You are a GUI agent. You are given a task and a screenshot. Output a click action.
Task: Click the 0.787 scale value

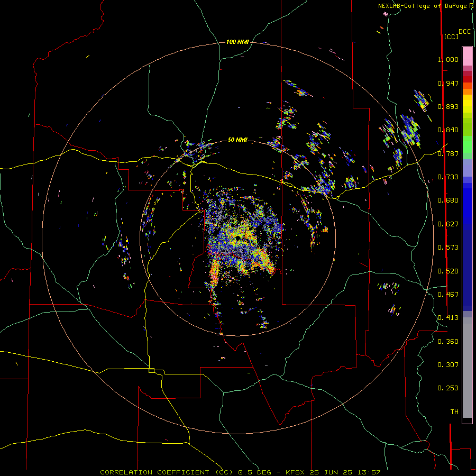448,153
